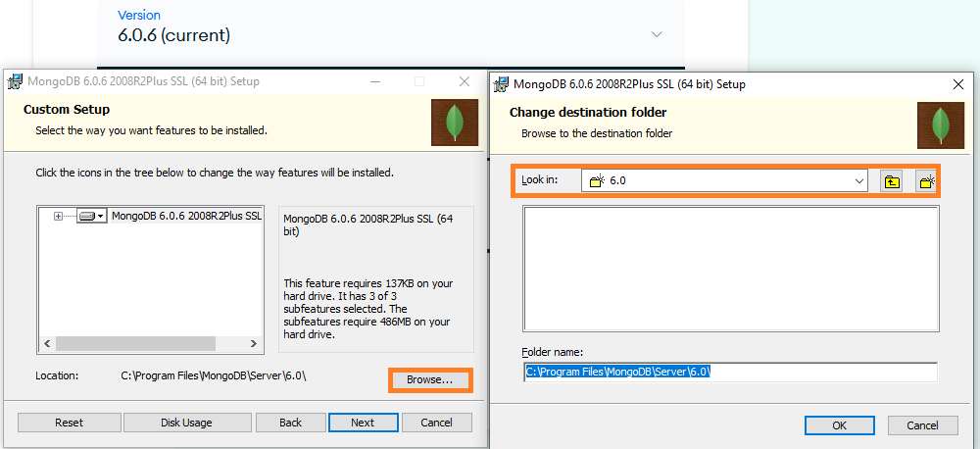Cancel the Change destination folder dialog
980x449 pixels.
click(922, 425)
